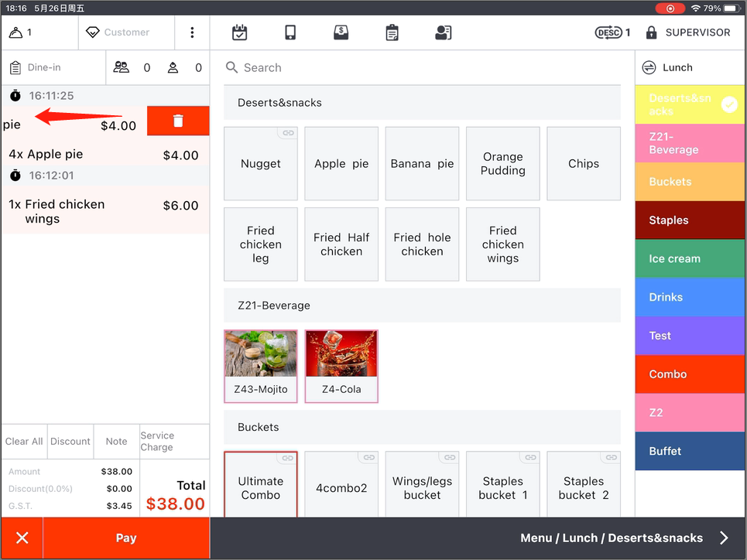Add Apple pie menu item
747x560 pixels.
[341, 163]
